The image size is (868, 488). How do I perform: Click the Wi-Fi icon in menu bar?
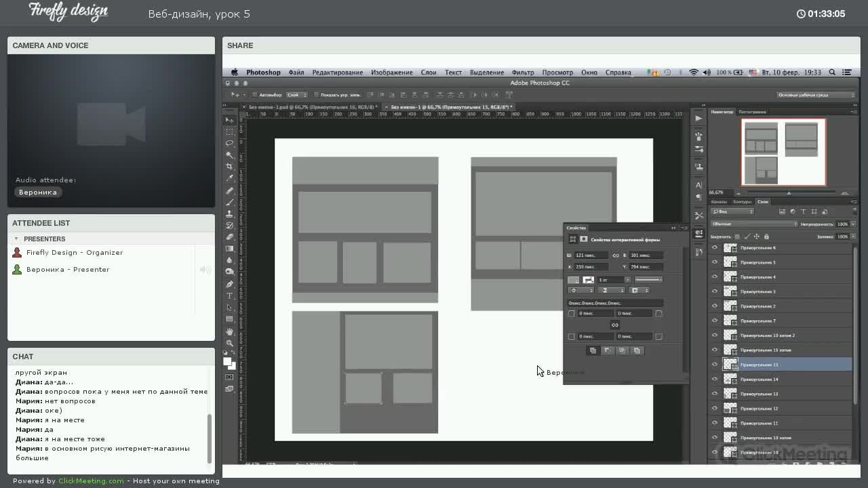pyautogui.click(x=694, y=72)
